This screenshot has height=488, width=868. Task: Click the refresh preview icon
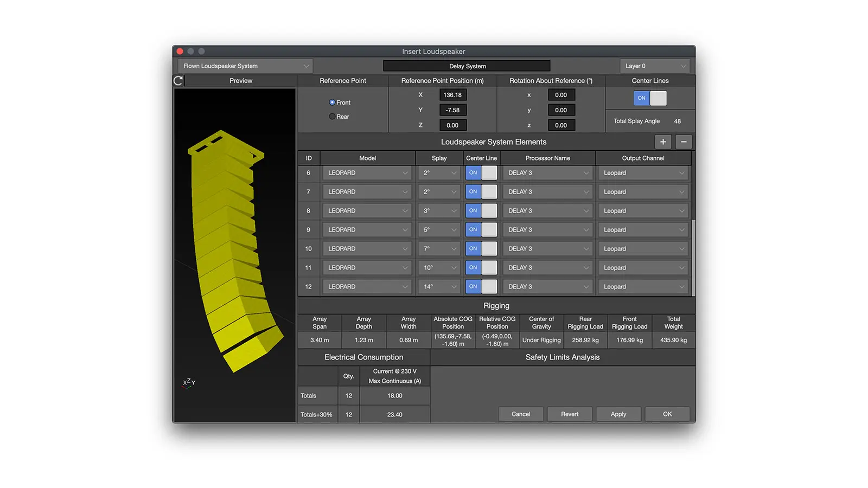click(x=178, y=81)
